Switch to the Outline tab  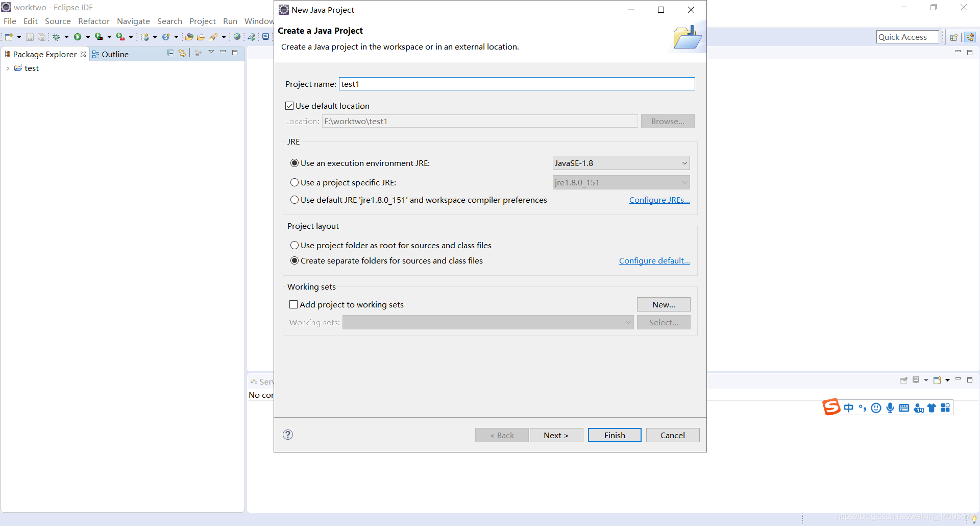coord(110,54)
